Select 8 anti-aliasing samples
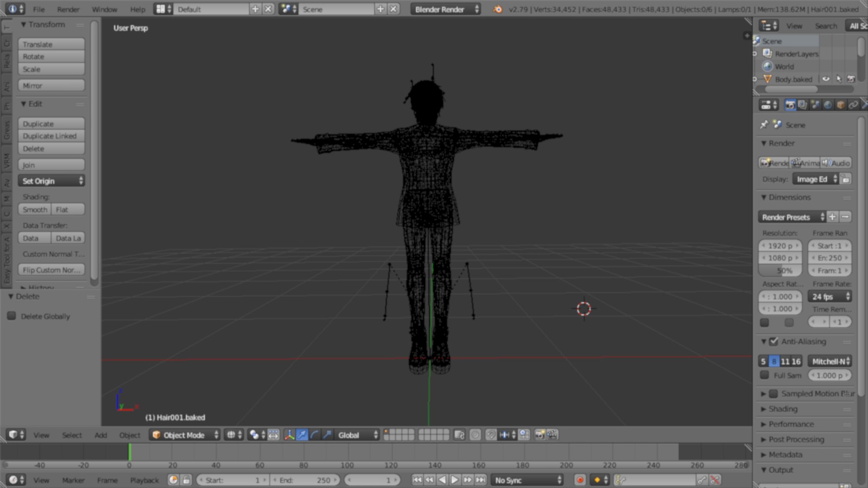Screen dimensions: 868x488 [x=774, y=361]
